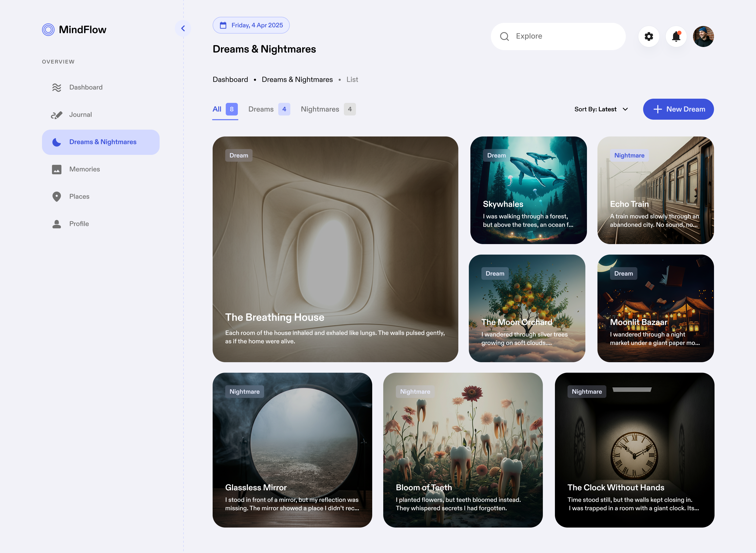Image resolution: width=756 pixels, height=553 pixels.
Task: Select Dreams & Nightmares sidebar item
Action: (101, 142)
